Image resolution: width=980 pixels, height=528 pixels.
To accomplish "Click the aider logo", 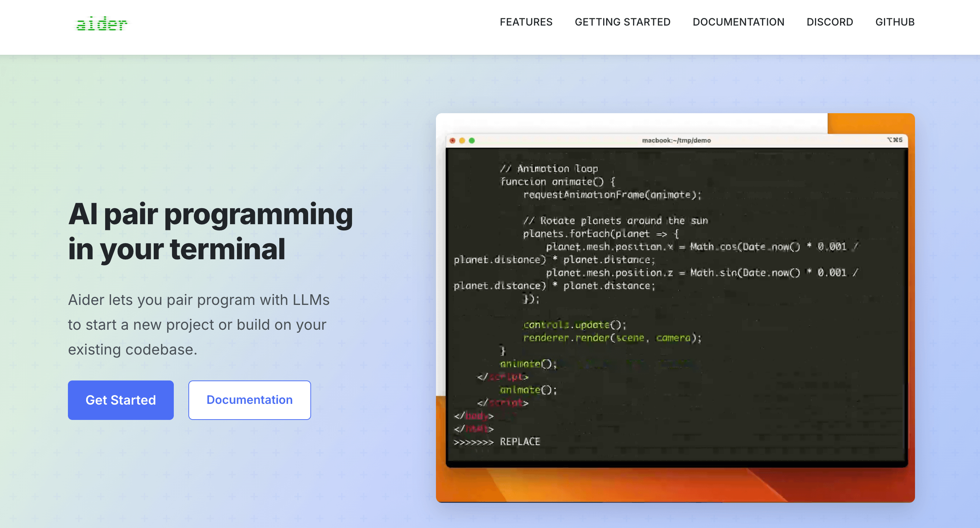I will coord(102,24).
